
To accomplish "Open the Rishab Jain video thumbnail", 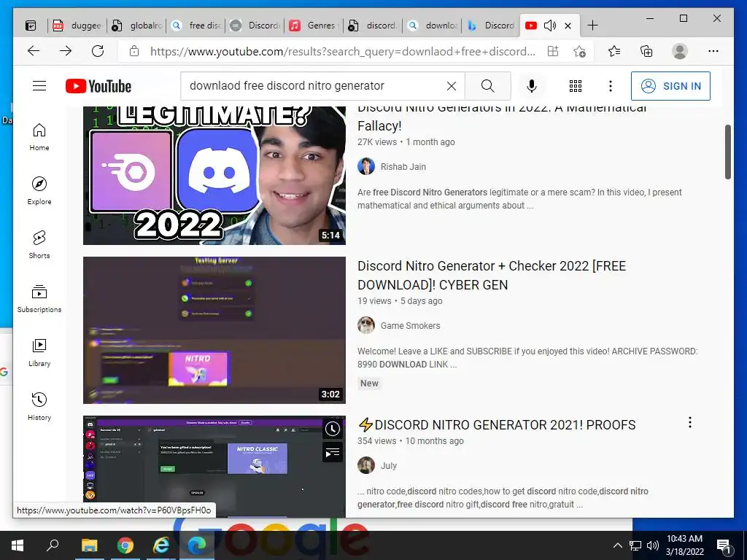I will point(214,175).
